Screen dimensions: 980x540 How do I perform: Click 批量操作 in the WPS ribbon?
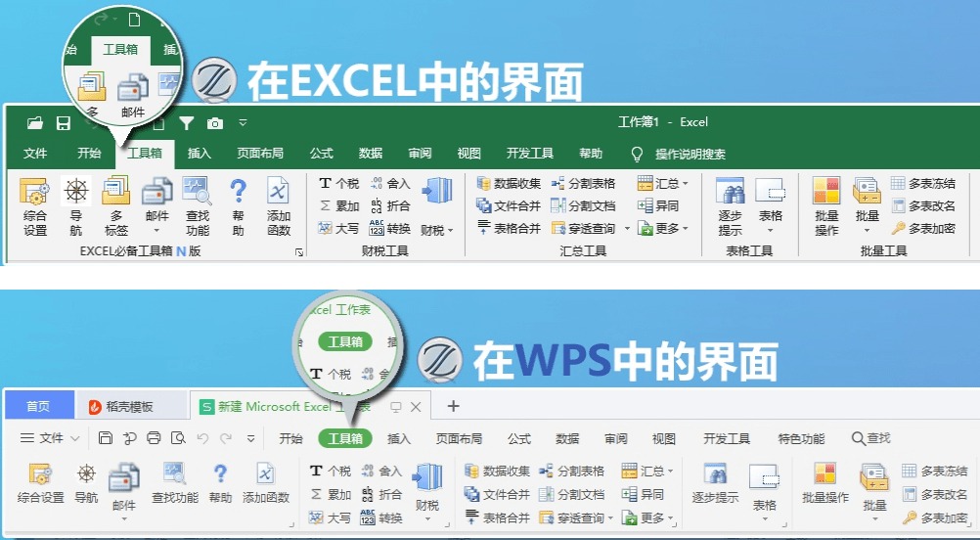pos(825,483)
